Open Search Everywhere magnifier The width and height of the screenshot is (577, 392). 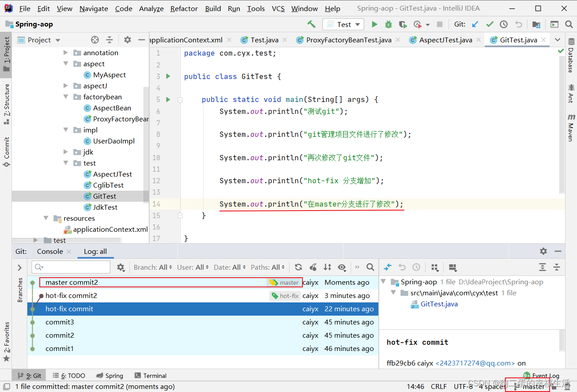[568, 24]
